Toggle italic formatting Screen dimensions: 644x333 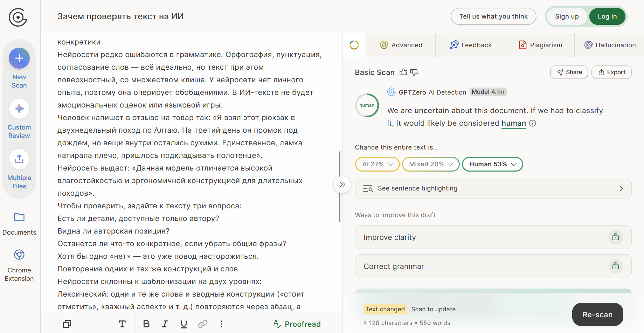tap(165, 324)
